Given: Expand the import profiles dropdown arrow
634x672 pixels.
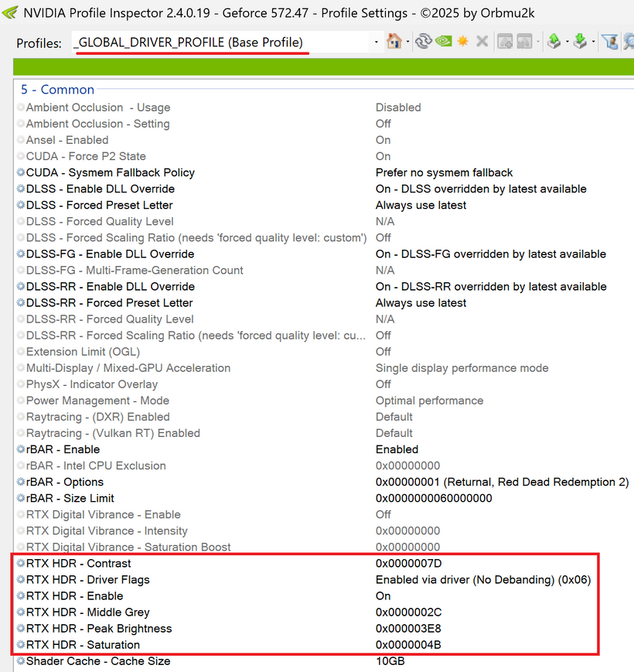Looking at the screenshot, I should tap(593, 42).
